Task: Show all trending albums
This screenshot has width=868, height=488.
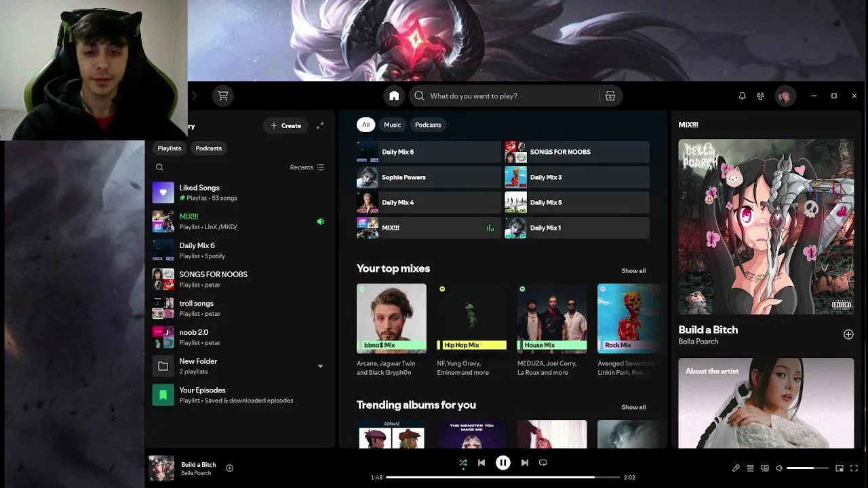Action: coord(633,407)
